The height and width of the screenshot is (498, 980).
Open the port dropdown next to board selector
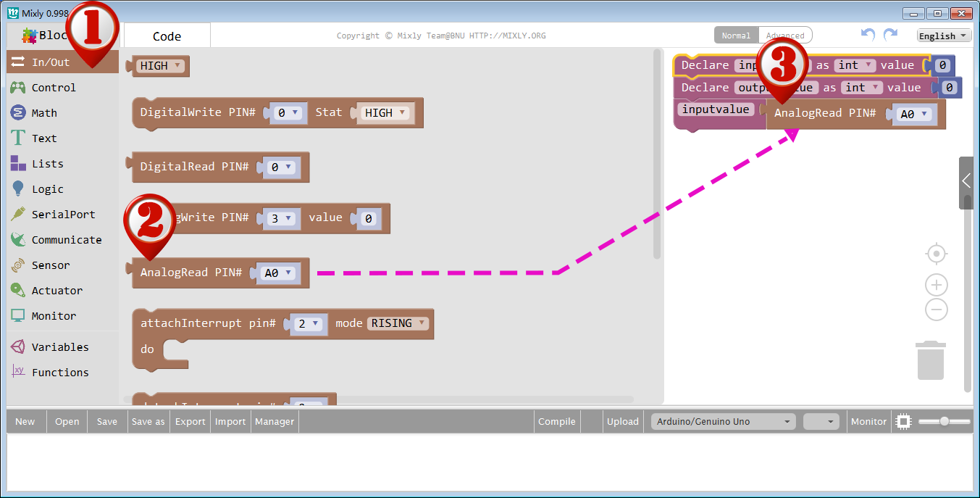[821, 421]
